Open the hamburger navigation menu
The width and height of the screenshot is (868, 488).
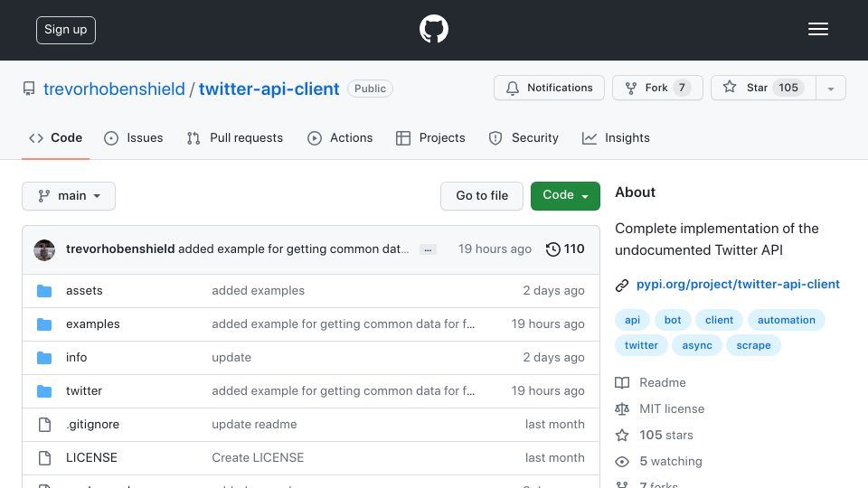[817, 29]
